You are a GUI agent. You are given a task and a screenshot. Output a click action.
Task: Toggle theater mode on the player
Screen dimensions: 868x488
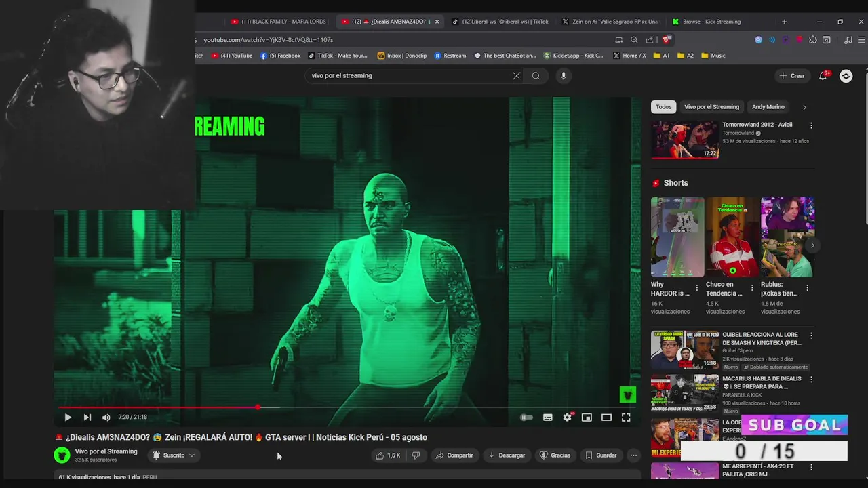606,418
